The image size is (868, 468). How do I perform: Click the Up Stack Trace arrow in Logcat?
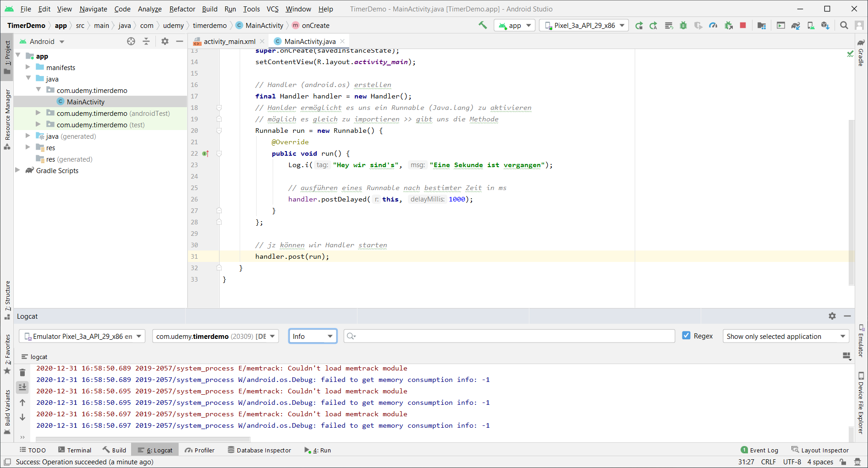click(22, 403)
